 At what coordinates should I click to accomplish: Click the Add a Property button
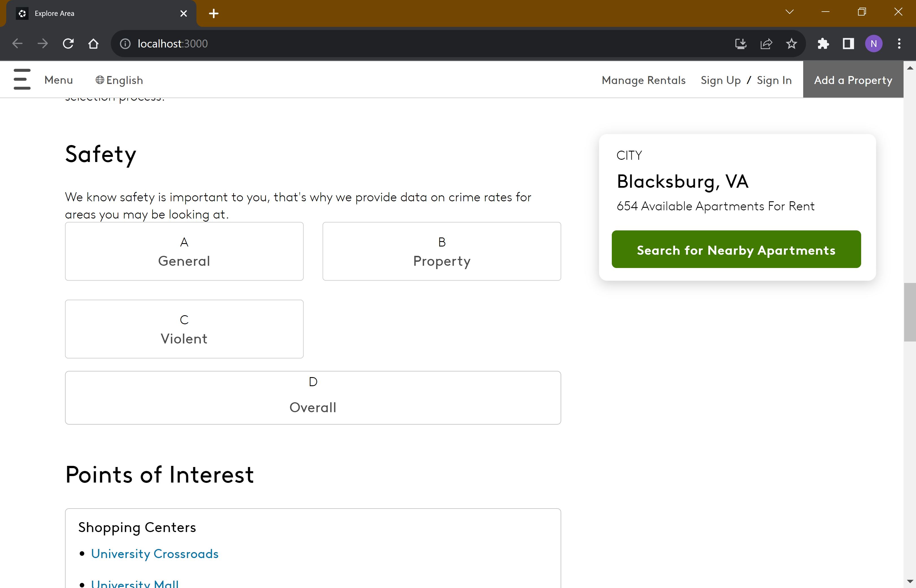pyautogui.click(x=853, y=80)
